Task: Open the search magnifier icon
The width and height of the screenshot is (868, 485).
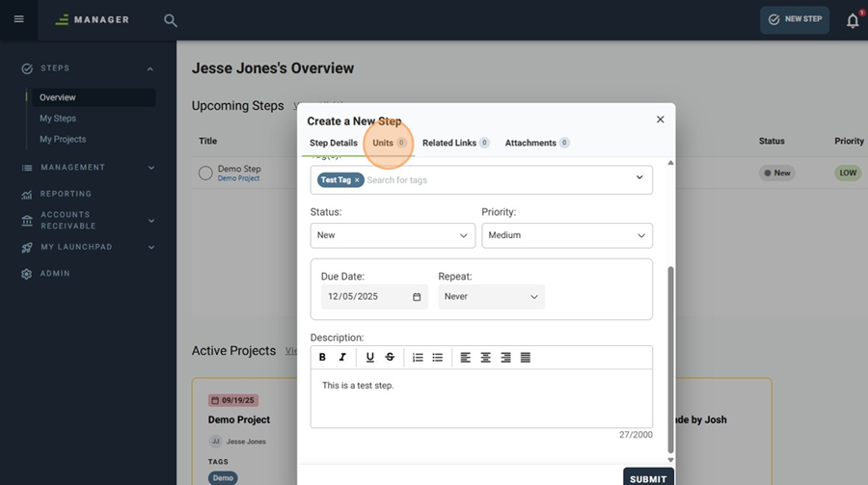Action: click(171, 20)
